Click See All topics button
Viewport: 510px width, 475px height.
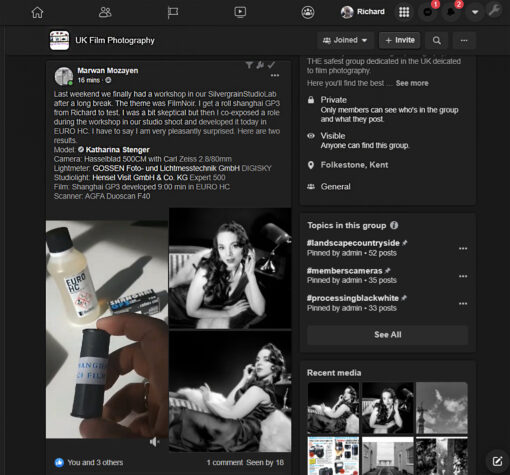tap(388, 335)
